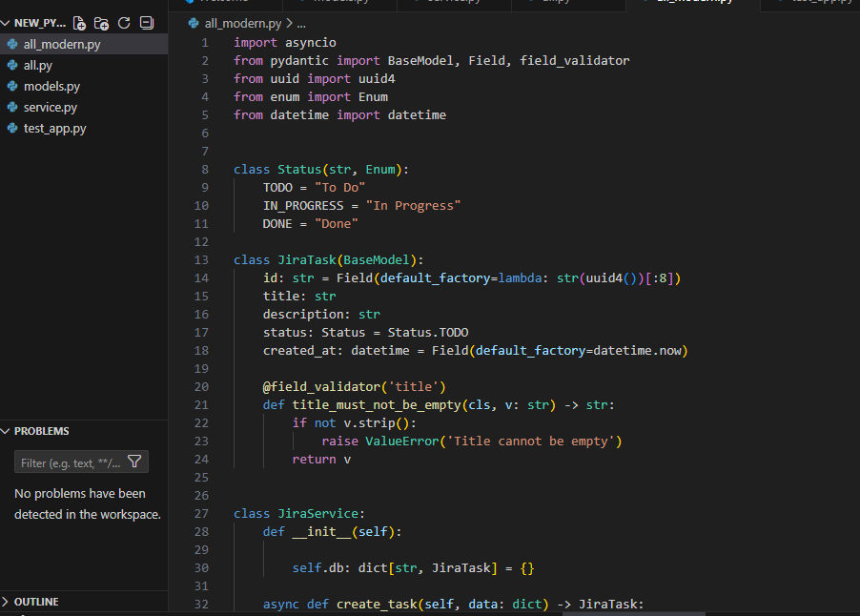This screenshot has height=616, width=860.
Task: Click the Python icon in the breadcrumb
Action: 195,23
